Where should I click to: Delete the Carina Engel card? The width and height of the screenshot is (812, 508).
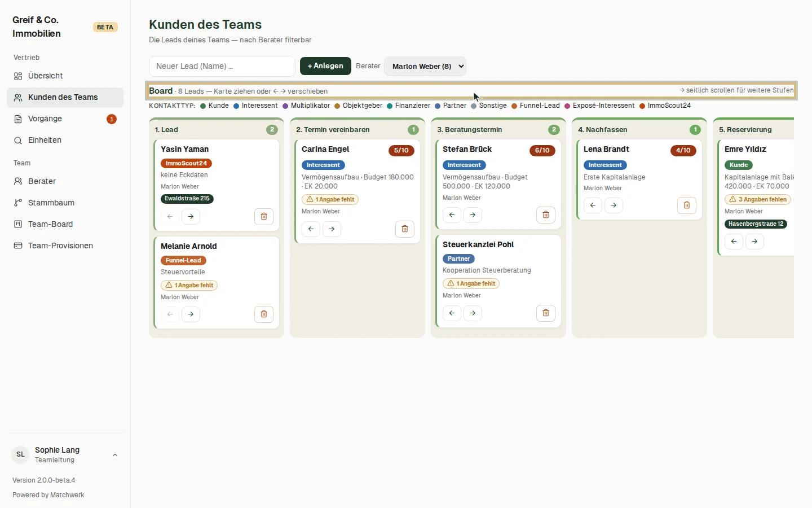click(x=405, y=229)
